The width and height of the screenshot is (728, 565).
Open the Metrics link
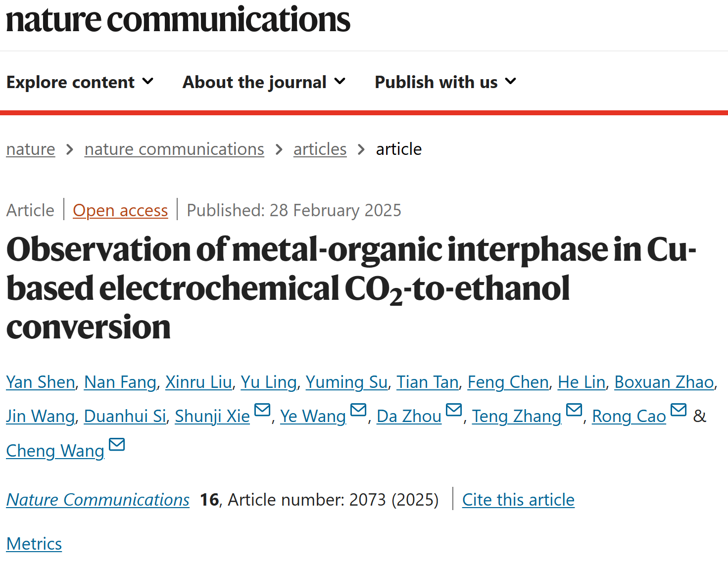point(34,544)
